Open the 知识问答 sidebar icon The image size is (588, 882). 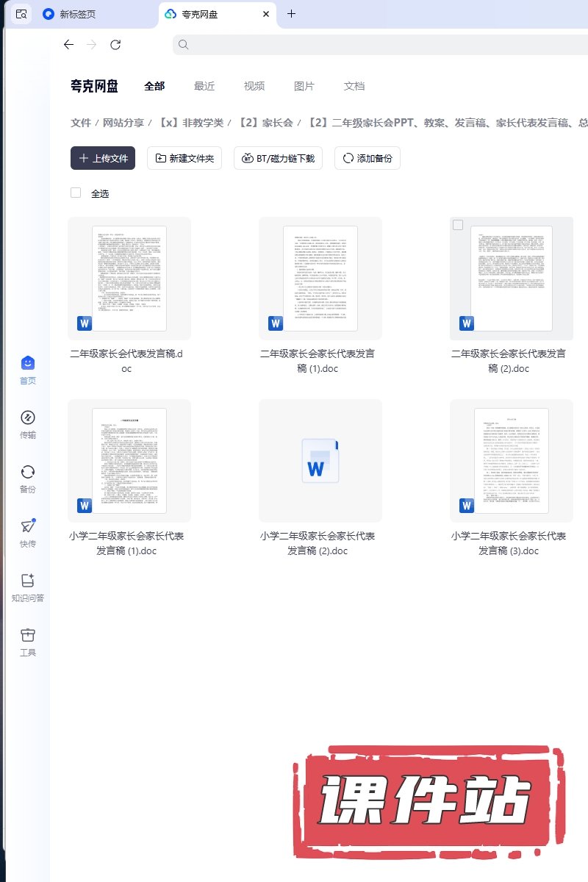coord(27,581)
